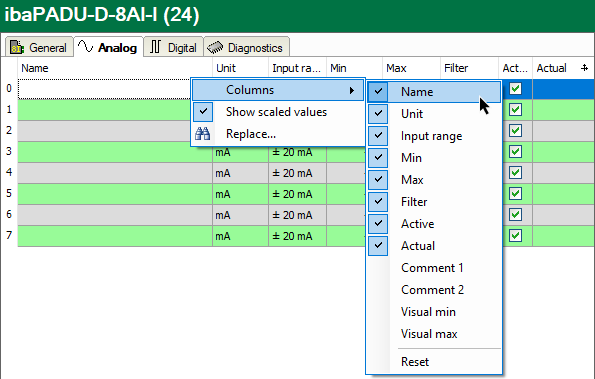Viewport: 595px width, 379px height.
Task: Uncheck the Active checkbox in row 0
Action: [x=515, y=89]
